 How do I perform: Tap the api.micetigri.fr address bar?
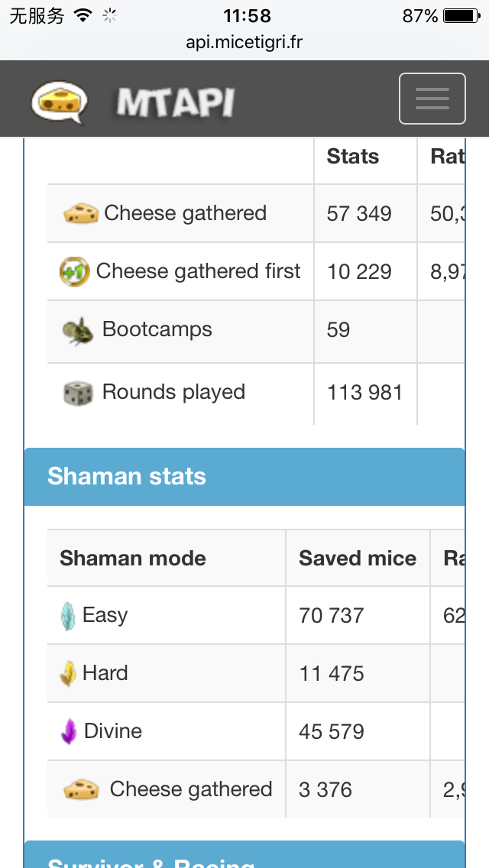[x=244, y=42]
